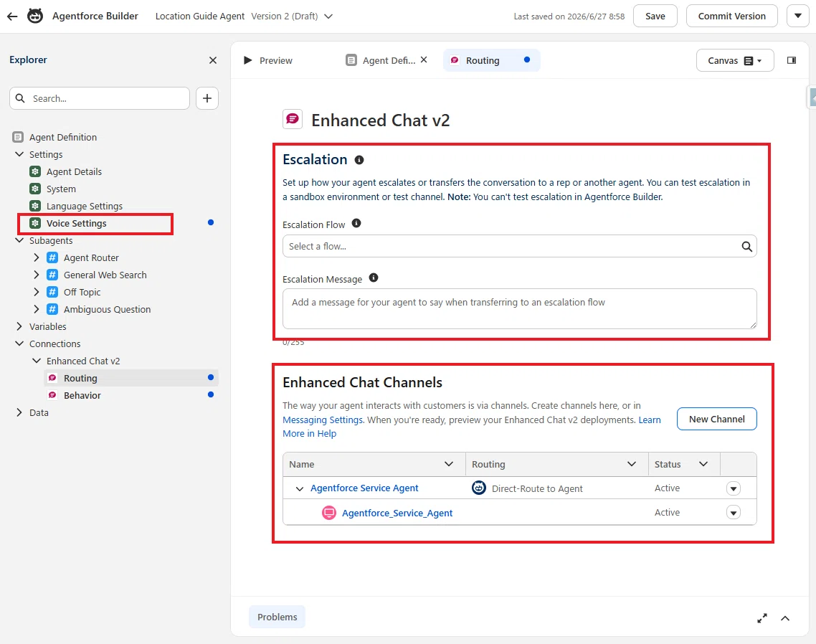Open Agent Definition in Explorer tree
This screenshot has width=816, height=644.
[63, 138]
